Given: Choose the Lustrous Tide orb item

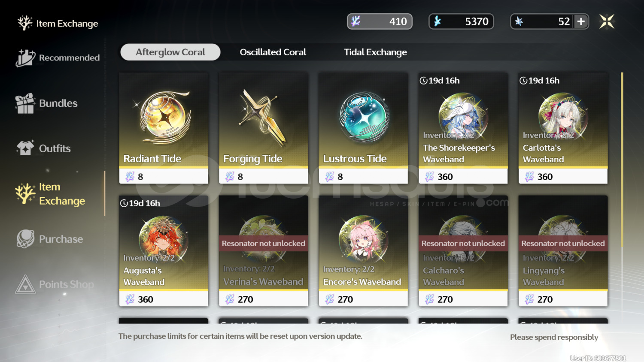Looking at the screenshot, I should tap(363, 128).
